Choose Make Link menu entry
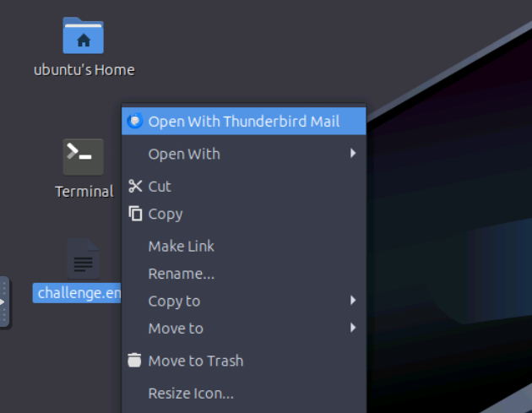Screen dimensions: 532x413 [x=243, y=246]
